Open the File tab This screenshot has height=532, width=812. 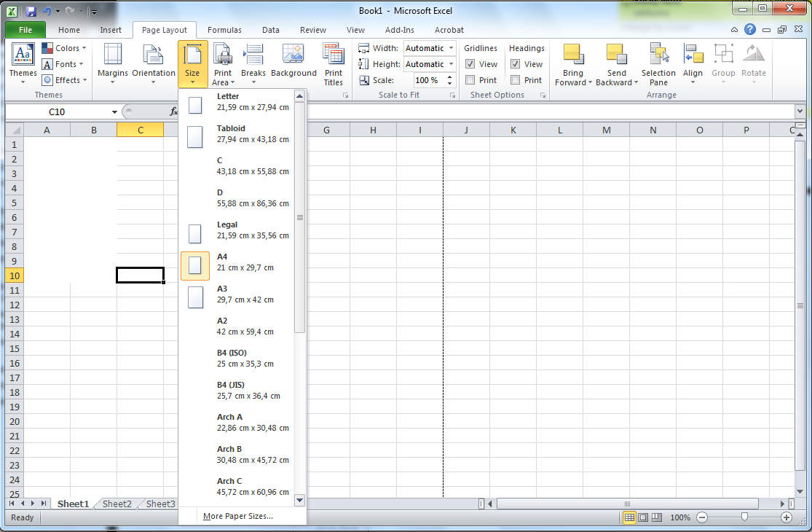[x=25, y=30]
